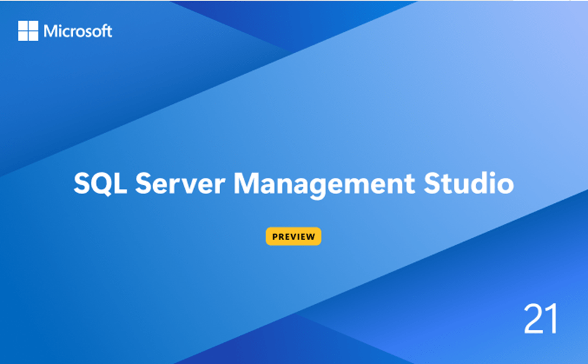Screen dimensions: 588x364
Task: Click the PREVIEW text inside yellow badge
Action: point(294,236)
